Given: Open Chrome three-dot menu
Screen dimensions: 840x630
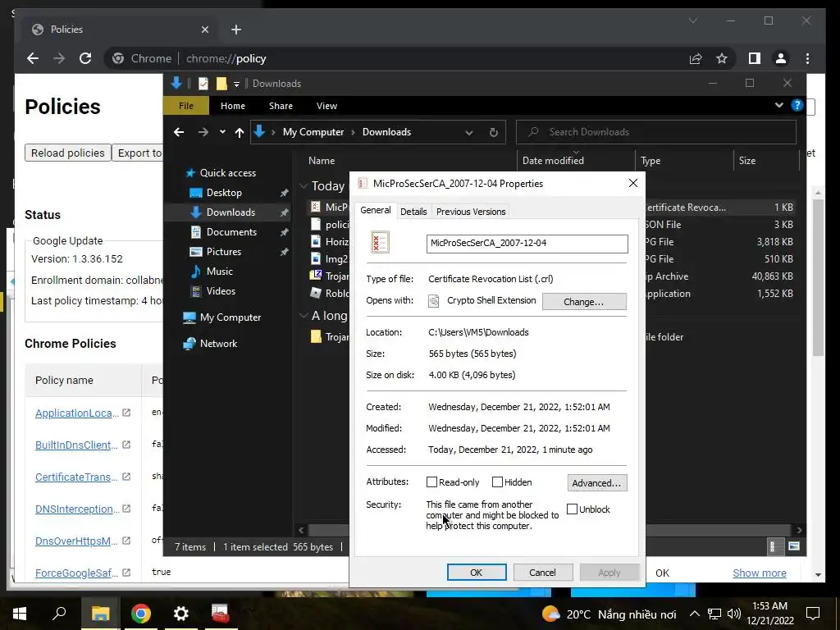Looking at the screenshot, I should coord(807,58).
